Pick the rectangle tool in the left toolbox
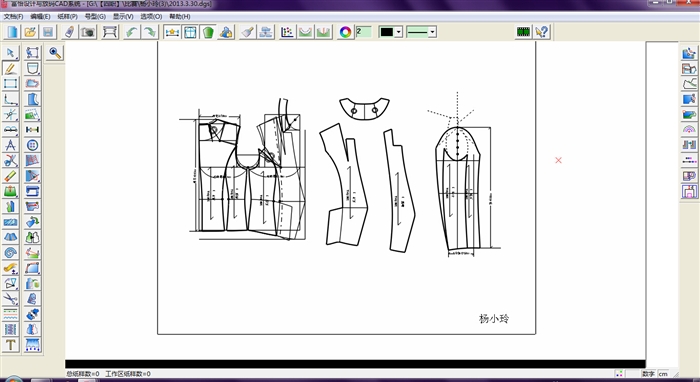Image resolution: width=700 pixels, height=382 pixels. tap(11, 83)
